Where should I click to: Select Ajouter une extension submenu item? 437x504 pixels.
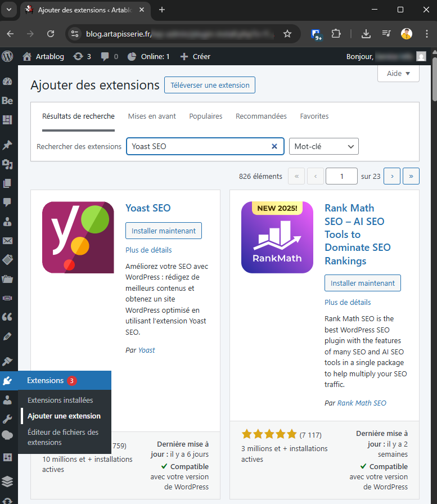64,416
